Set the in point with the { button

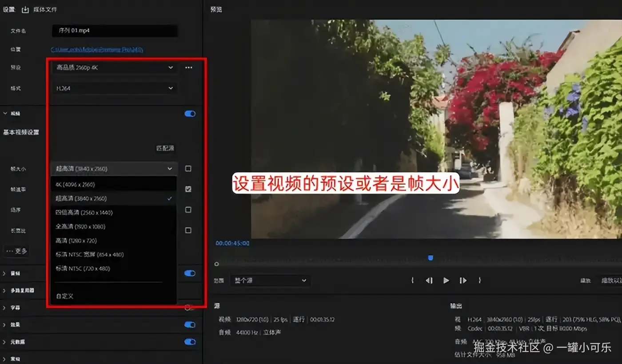pos(413,280)
